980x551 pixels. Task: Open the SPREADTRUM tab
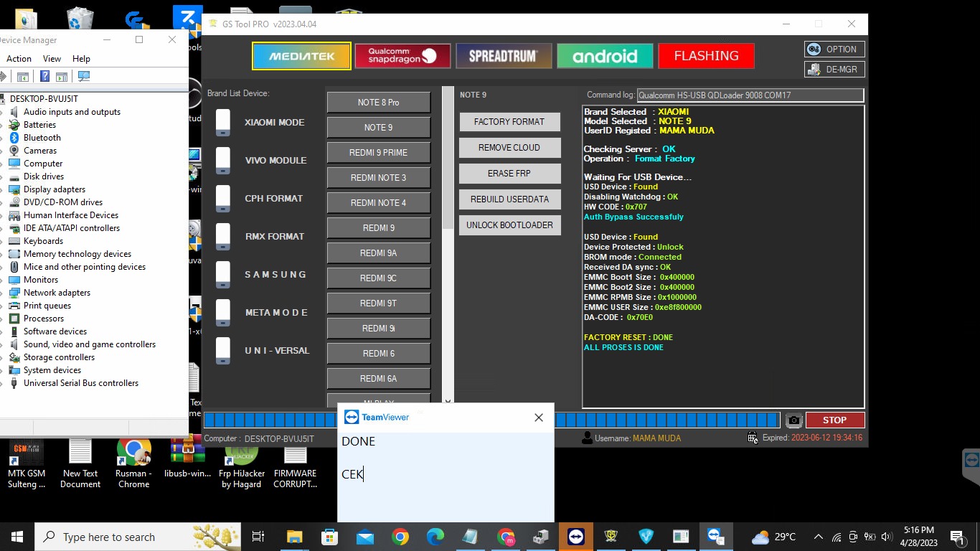(504, 56)
